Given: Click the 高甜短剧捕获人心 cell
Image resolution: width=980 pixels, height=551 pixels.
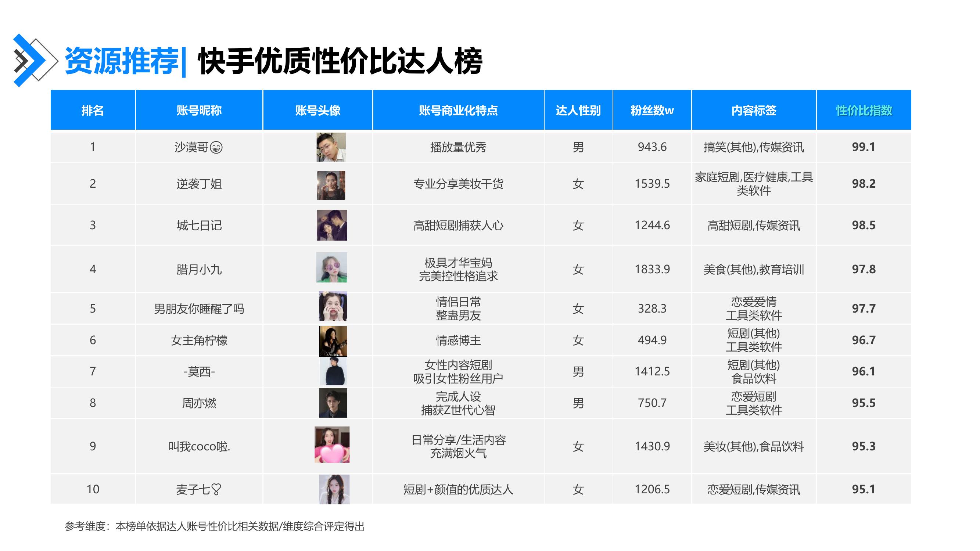Looking at the screenshot, I should pyautogui.click(x=459, y=226).
